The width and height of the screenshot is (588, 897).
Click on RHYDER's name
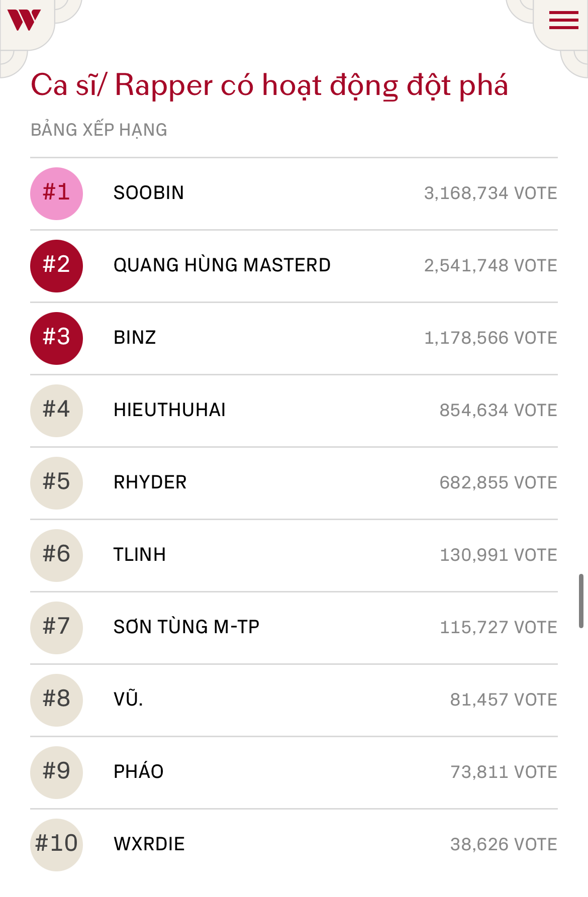click(150, 482)
